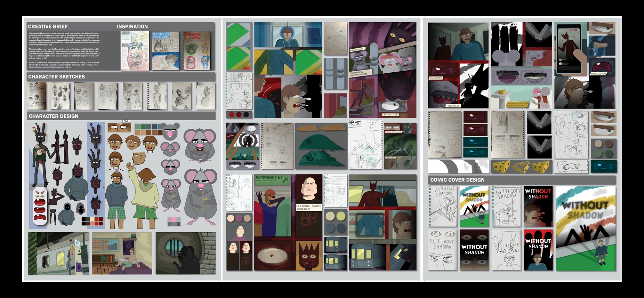Click the three cheese wedges strip

point(522,167)
